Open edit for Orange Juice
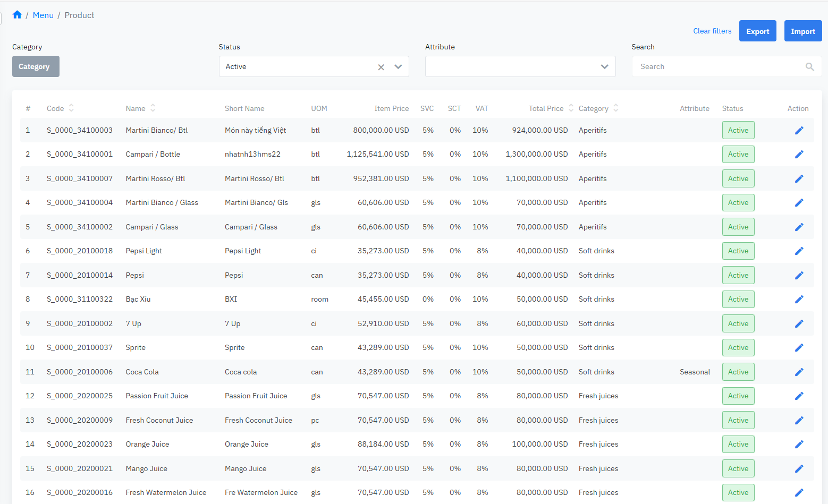Viewport: 828px width, 504px height. coord(799,445)
